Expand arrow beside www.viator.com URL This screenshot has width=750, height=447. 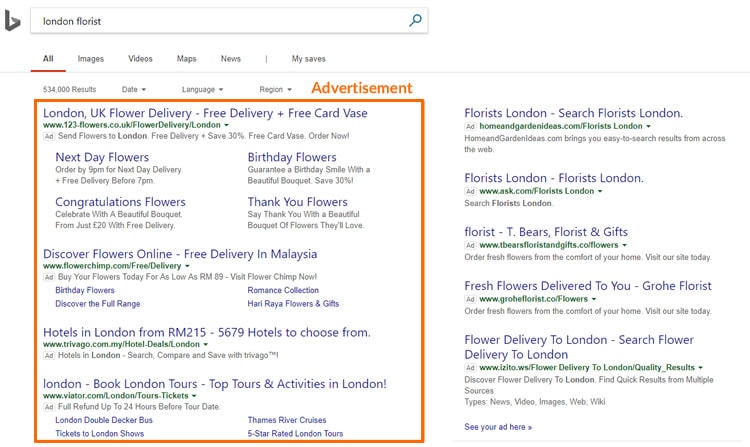(194, 396)
